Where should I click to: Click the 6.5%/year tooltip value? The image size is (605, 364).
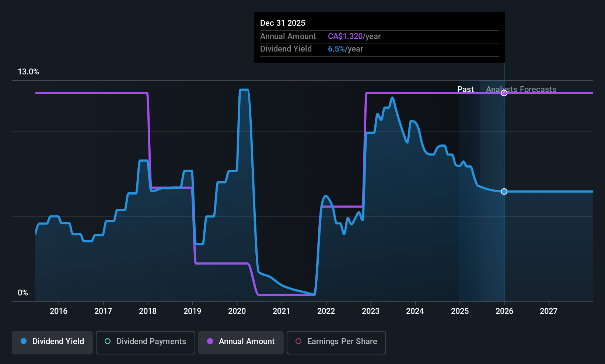[345, 49]
